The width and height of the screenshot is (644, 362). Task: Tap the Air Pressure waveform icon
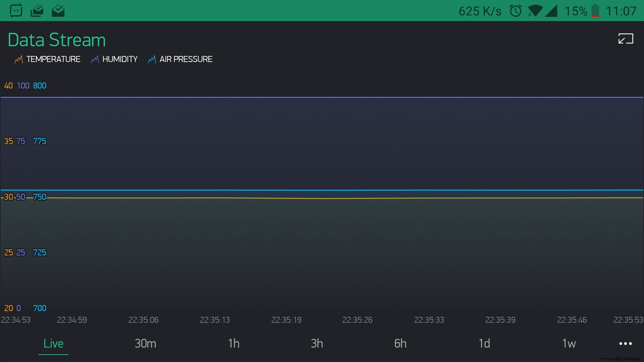(x=152, y=59)
